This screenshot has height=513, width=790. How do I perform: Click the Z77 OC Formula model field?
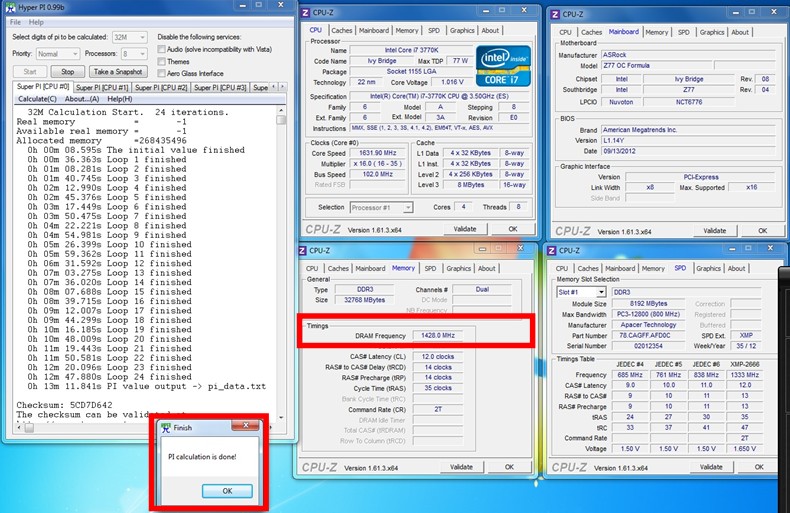(x=656, y=66)
